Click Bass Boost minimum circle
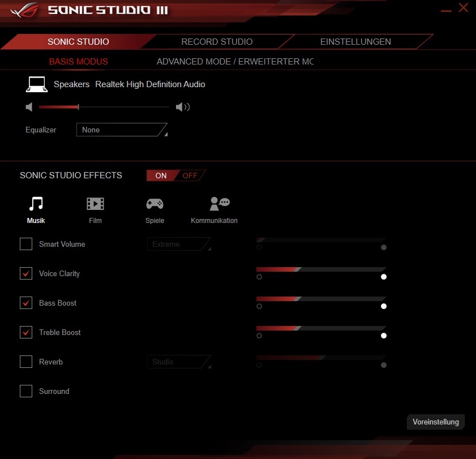The width and height of the screenshot is (476, 459). tap(259, 306)
